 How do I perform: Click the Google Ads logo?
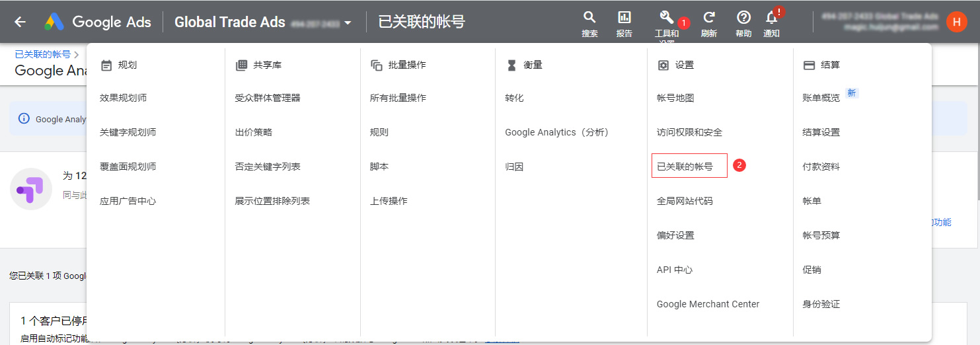(98, 22)
